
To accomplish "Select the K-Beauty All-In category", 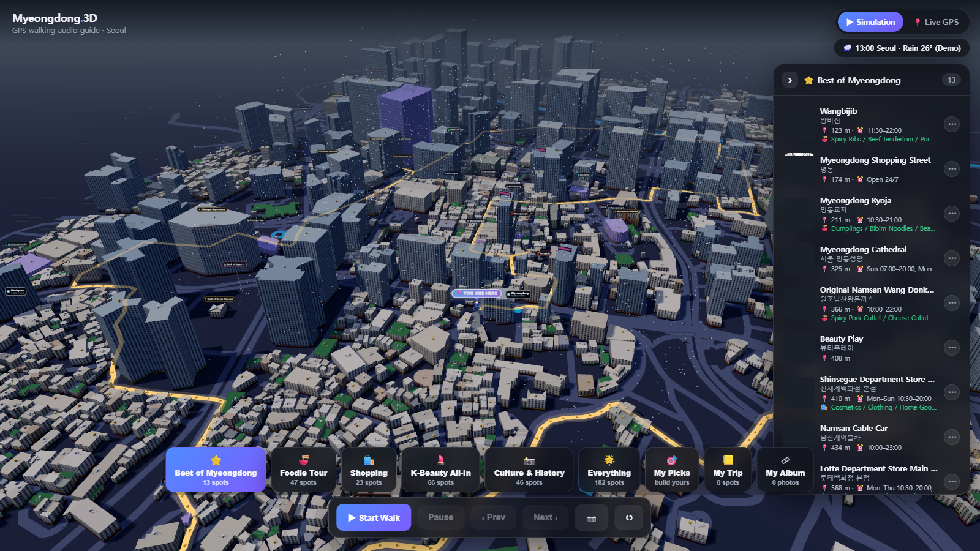I will pos(441,470).
